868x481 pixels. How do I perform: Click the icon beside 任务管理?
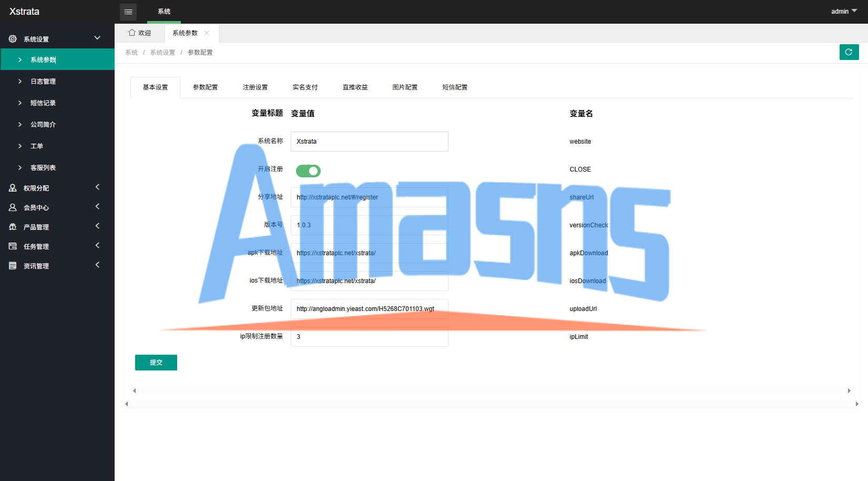(x=13, y=246)
